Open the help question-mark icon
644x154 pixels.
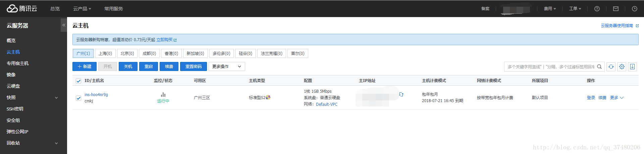(597, 9)
